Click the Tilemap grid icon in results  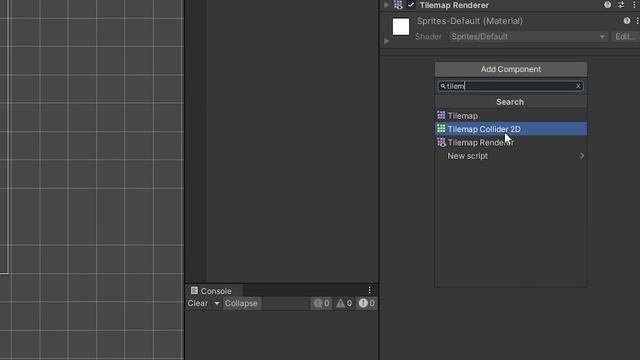[x=441, y=116]
